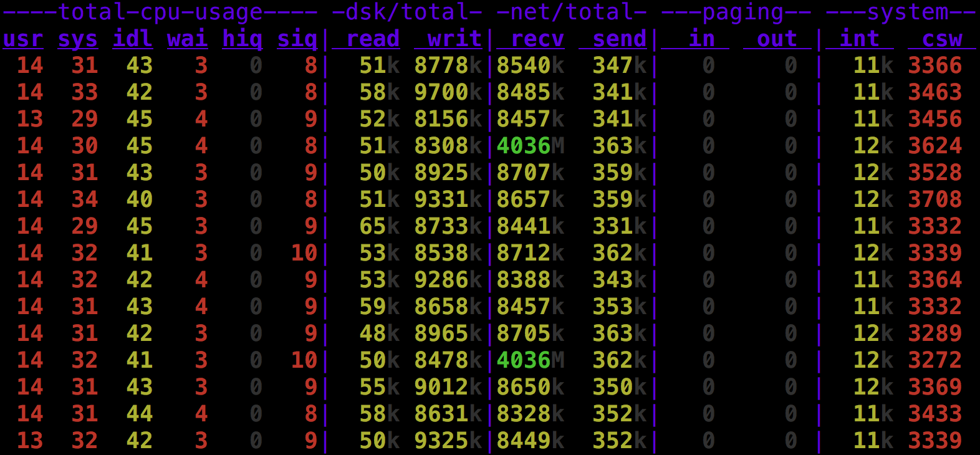
Task: Select the csw value 3456
Action: tap(935, 119)
